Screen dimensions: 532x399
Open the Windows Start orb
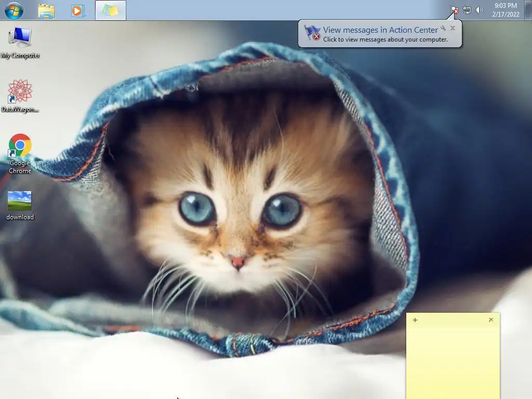(14, 10)
